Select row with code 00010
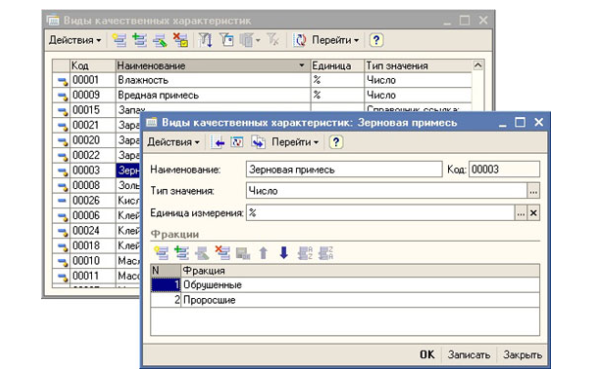This screenshot has height=381, width=595. tap(97, 261)
